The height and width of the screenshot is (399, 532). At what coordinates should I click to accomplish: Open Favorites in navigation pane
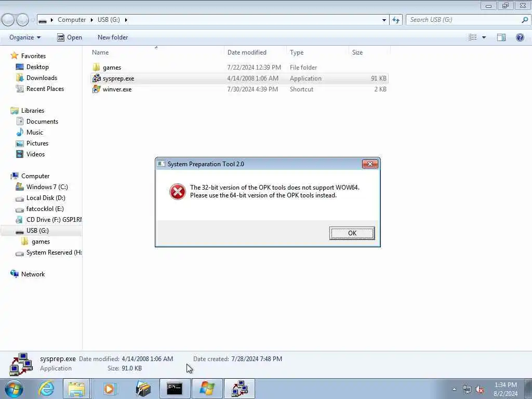[x=33, y=56]
